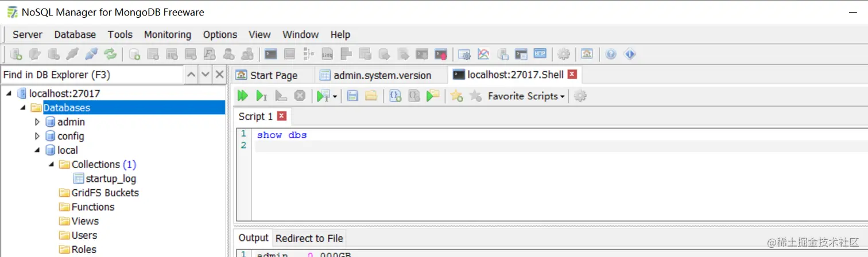Click the run script from folder icon
The height and width of the screenshot is (257, 868).
432,96
